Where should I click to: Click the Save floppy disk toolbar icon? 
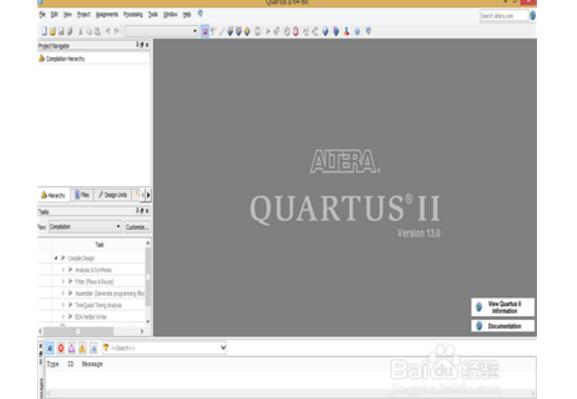pyautogui.click(x=61, y=31)
